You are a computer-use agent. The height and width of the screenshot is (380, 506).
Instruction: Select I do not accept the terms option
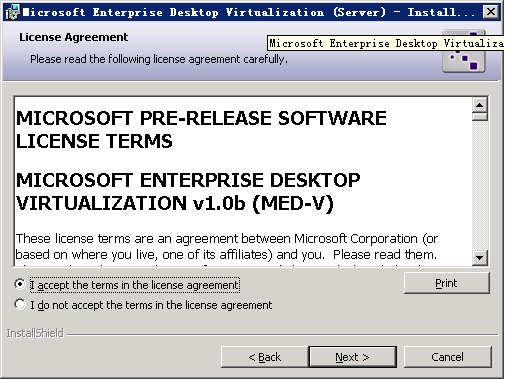(20, 304)
